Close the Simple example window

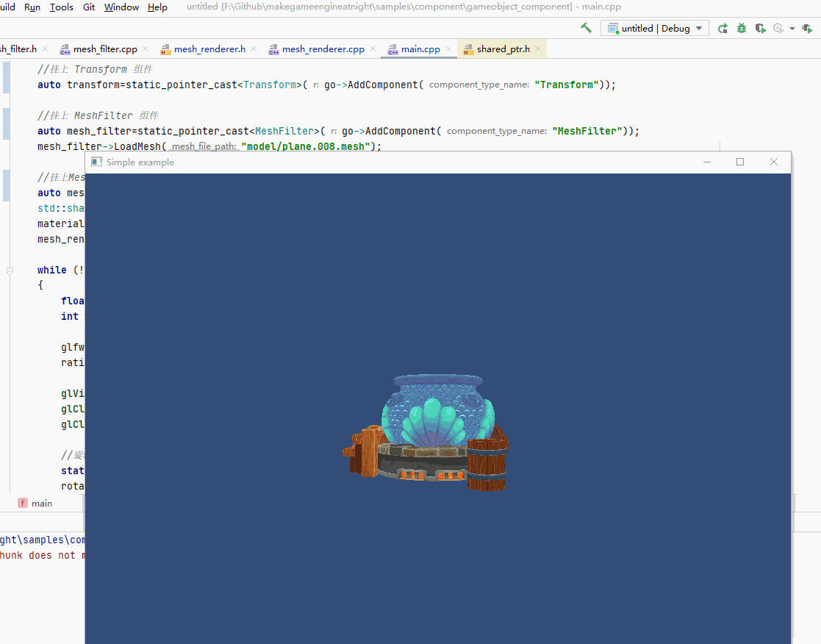(x=774, y=162)
